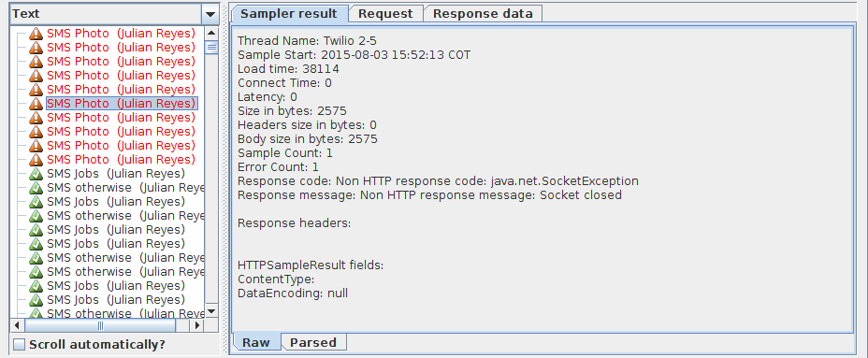Switch to the Parsed view tab

click(313, 342)
